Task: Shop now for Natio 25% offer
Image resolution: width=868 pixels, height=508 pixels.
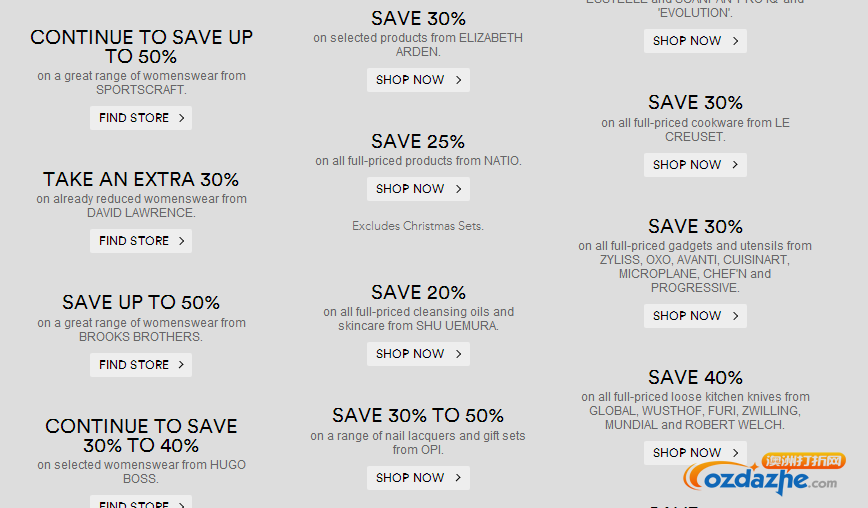Action: (418, 189)
